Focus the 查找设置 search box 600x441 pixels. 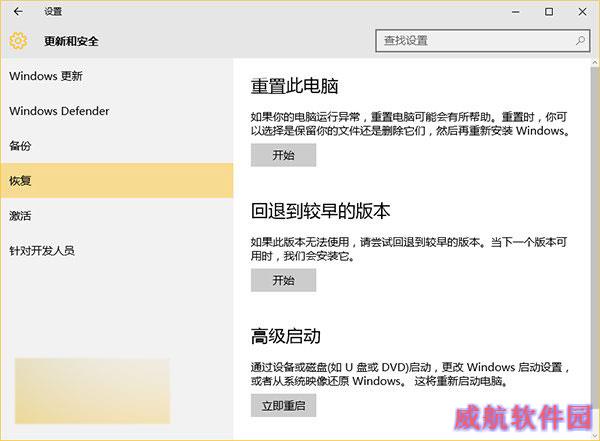pyautogui.click(x=483, y=41)
